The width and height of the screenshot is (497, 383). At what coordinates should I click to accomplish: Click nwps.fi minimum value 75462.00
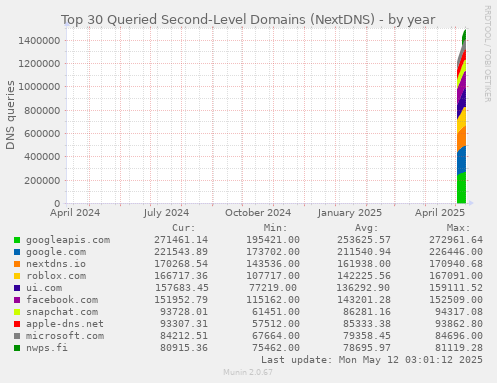point(276,348)
